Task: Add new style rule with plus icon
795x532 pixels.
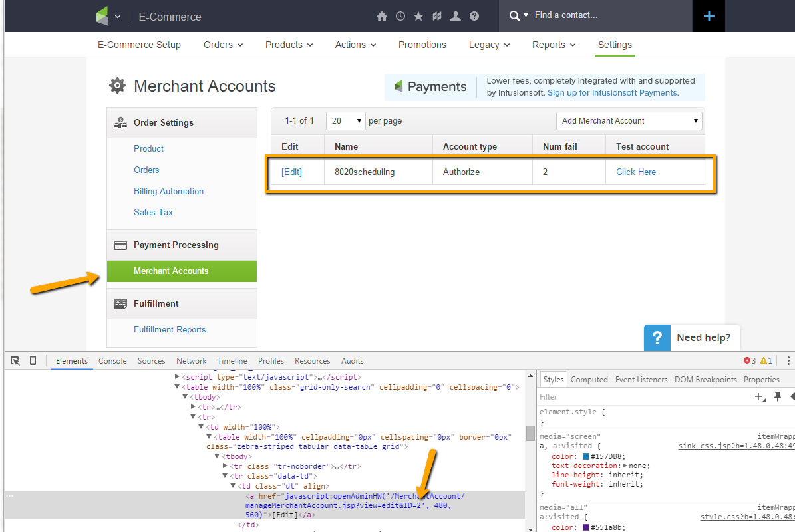Action: click(760, 397)
